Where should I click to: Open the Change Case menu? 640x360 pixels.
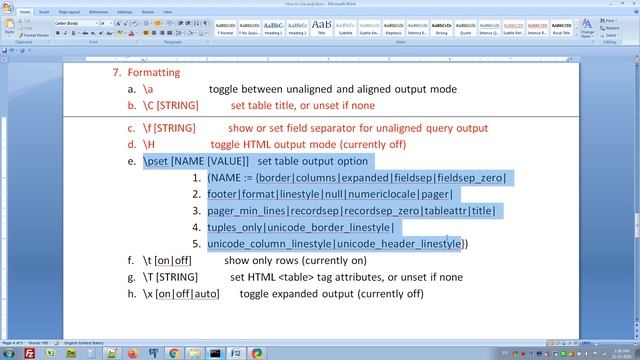109,33
